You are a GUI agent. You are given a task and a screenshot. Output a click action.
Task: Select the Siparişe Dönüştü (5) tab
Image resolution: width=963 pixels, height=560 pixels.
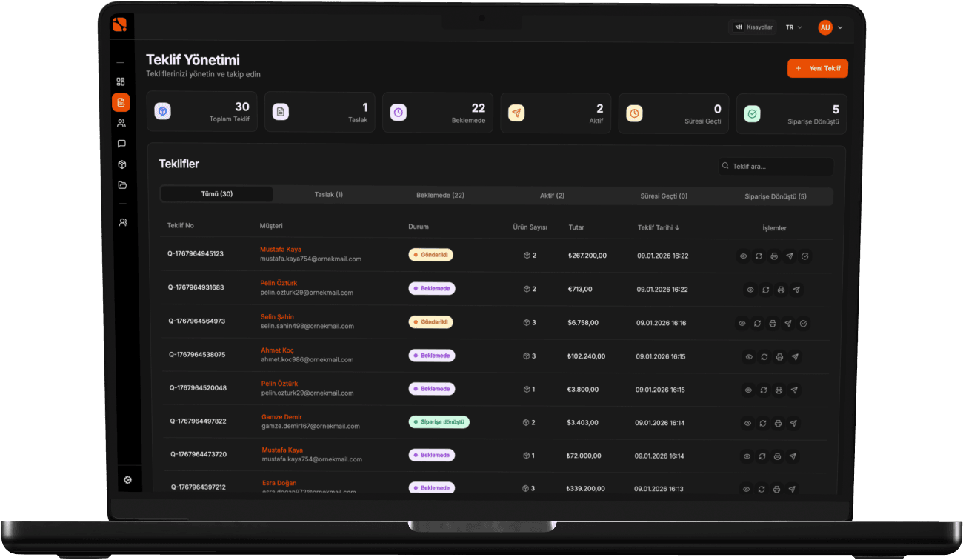pos(775,196)
